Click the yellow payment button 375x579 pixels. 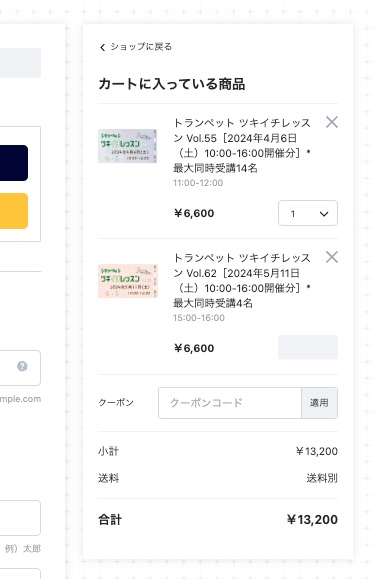14,211
